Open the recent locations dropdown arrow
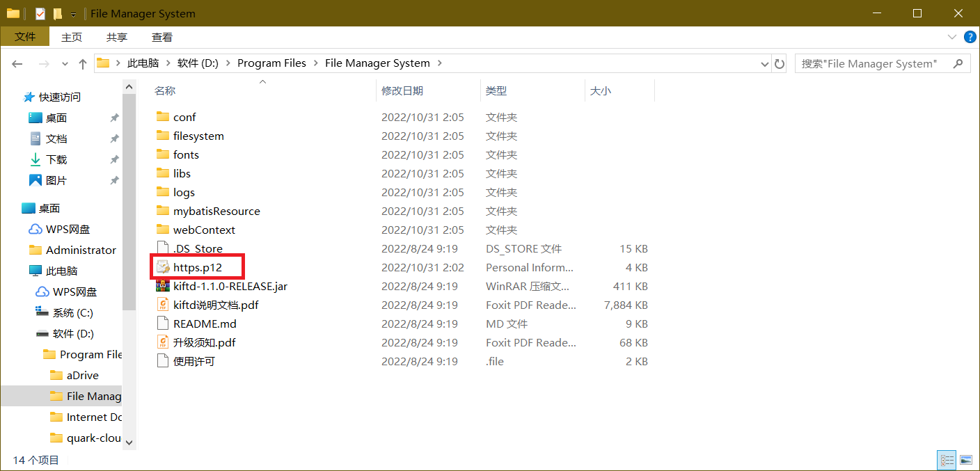Viewport: 980px width, 471px height. (x=65, y=63)
